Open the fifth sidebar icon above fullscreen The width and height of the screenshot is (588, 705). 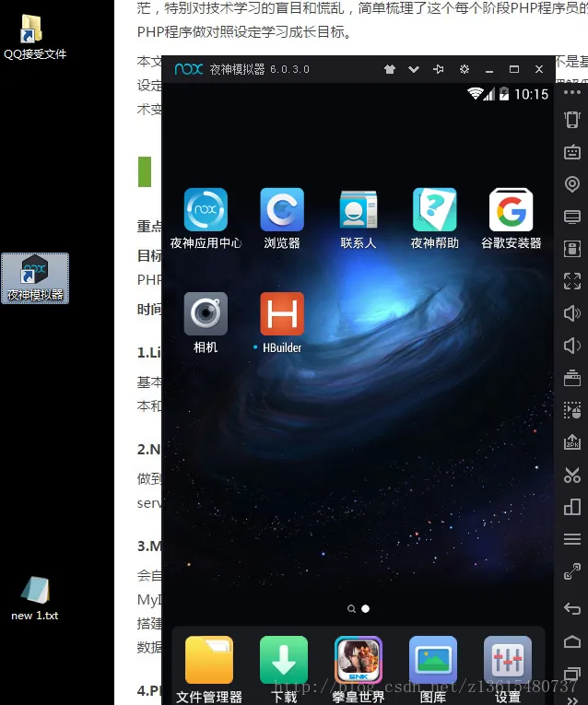coord(572,249)
